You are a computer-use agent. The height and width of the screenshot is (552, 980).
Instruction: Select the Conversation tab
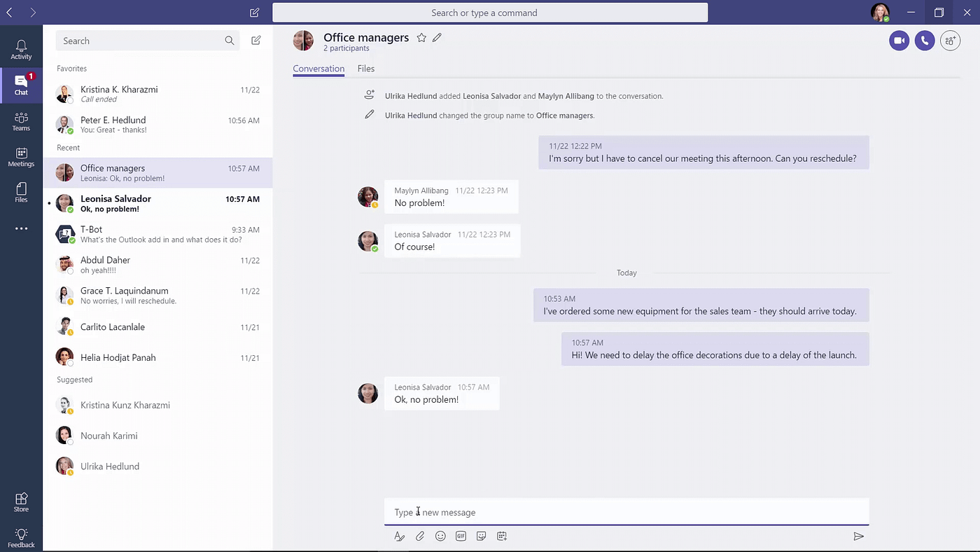coord(318,68)
